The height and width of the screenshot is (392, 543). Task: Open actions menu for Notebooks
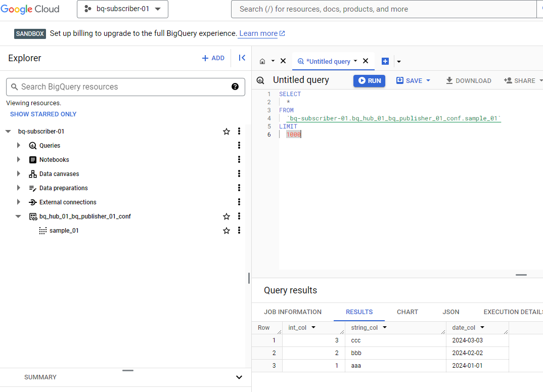pyautogui.click(x=239, y=160)
